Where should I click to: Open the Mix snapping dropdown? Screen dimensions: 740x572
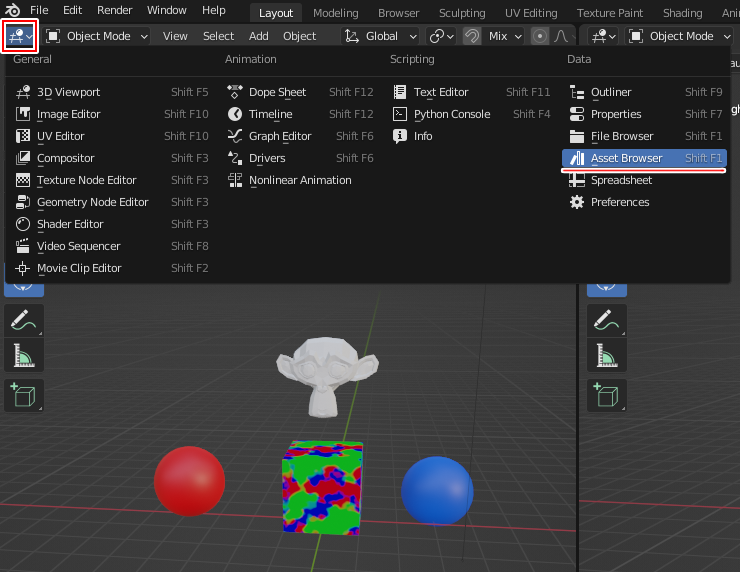[506, 36]
